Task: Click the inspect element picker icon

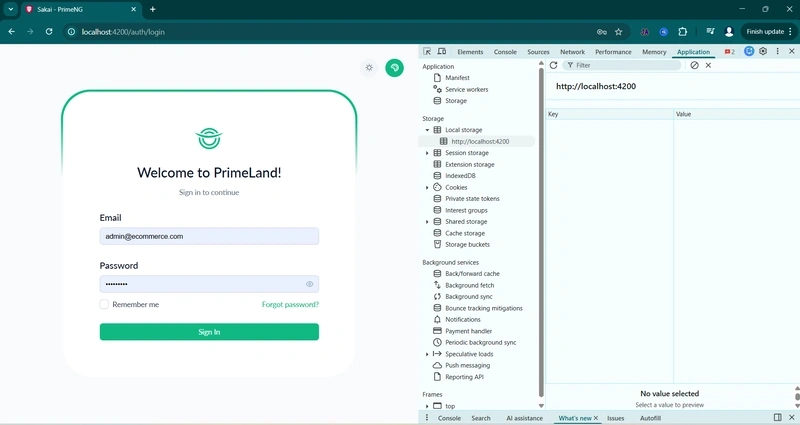Action: 427,52
